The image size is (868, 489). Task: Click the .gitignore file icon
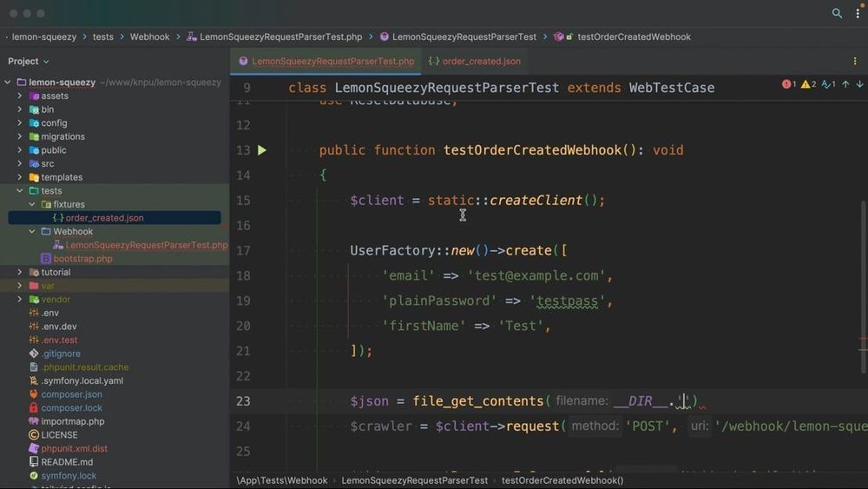34,354
